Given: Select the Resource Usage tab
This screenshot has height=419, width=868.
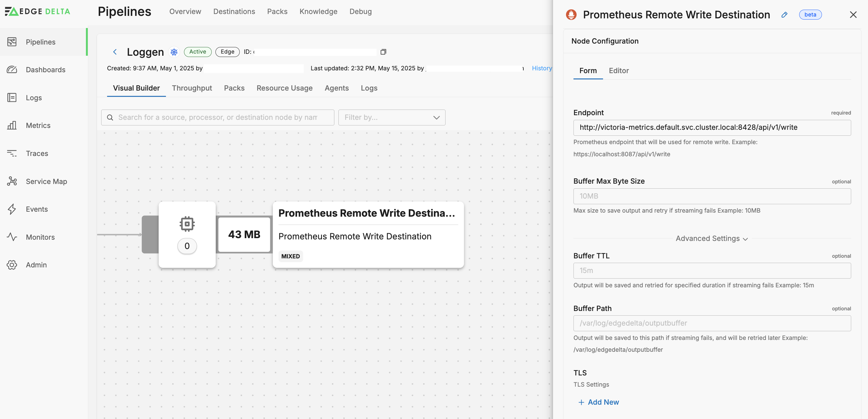Looking at the screenshot, I should pos(284,88).
